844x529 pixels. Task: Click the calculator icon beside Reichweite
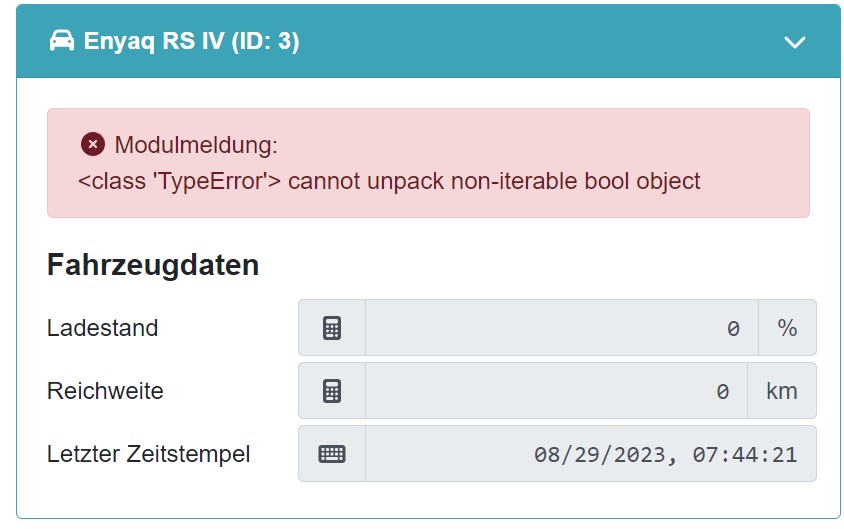click(x=332, y=391)
